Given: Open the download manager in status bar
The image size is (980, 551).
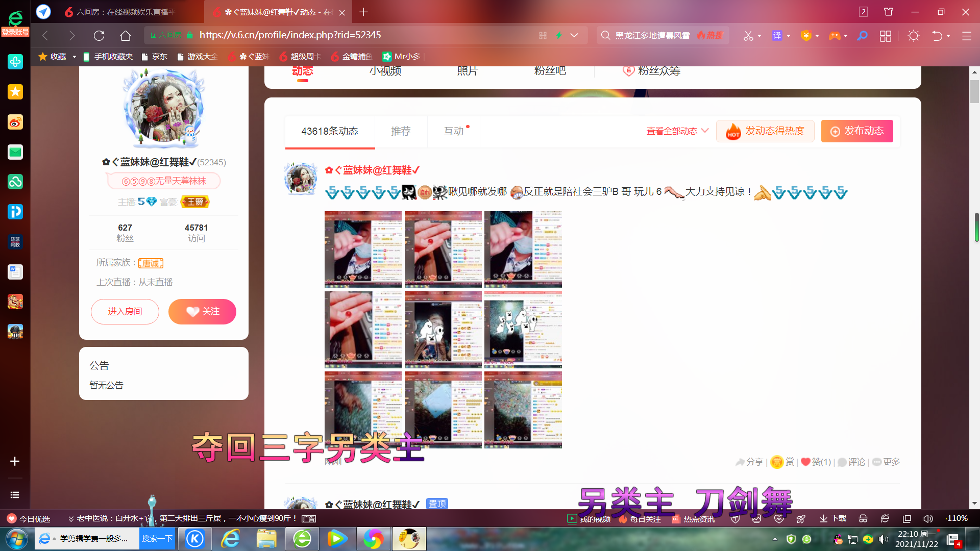Looking at the screenshot, I should tap(832, 518).
